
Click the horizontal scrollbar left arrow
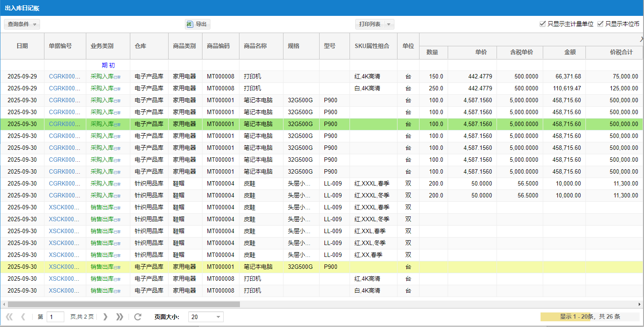(x=4, y=304)
